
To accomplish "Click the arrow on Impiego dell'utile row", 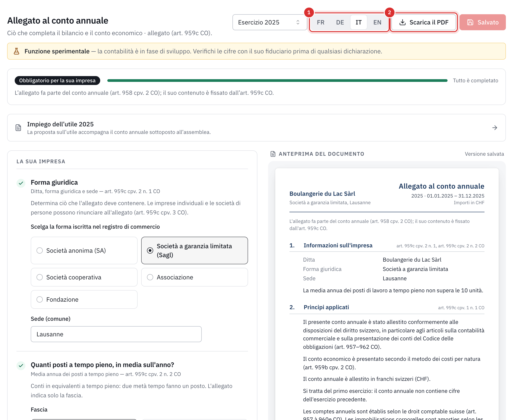I will click(x=494, y=128).
